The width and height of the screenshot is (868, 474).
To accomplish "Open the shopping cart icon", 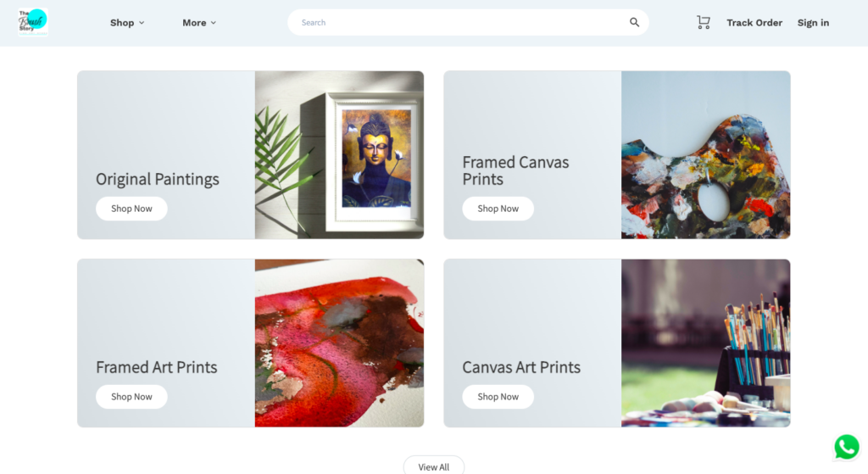I will tap(703, 22).
